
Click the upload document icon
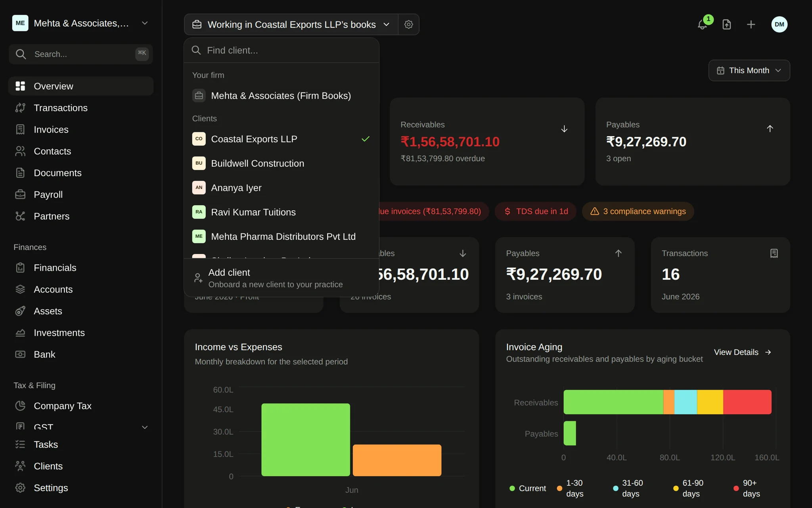(x=726, y=25)
